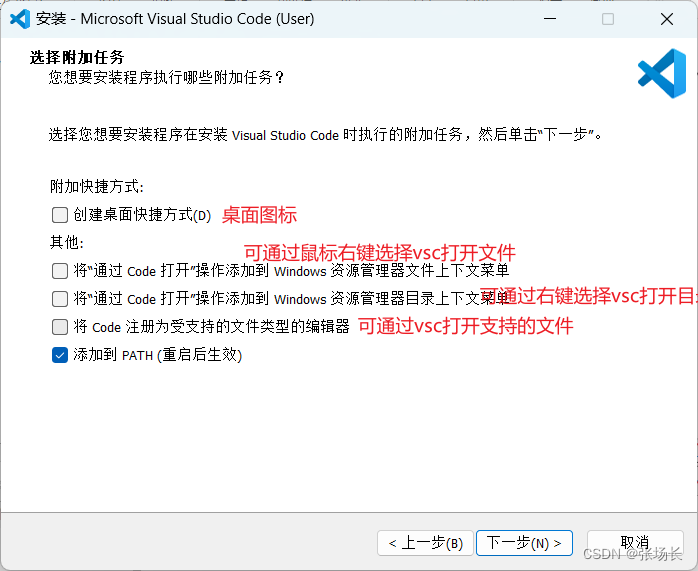The width and height of the screenshot is (698, 571).
Task: Click the disabled maximize button
Action: click(x=608, y=19)
